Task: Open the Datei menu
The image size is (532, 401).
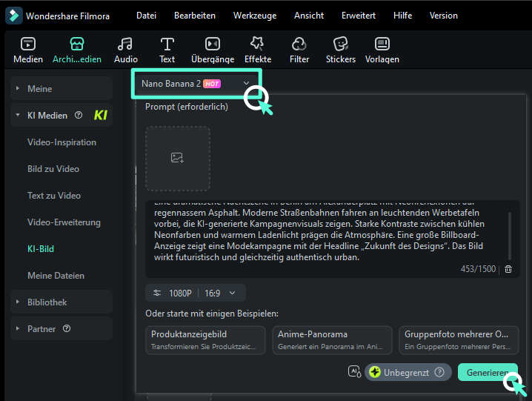Action: (x=146, y=16)
